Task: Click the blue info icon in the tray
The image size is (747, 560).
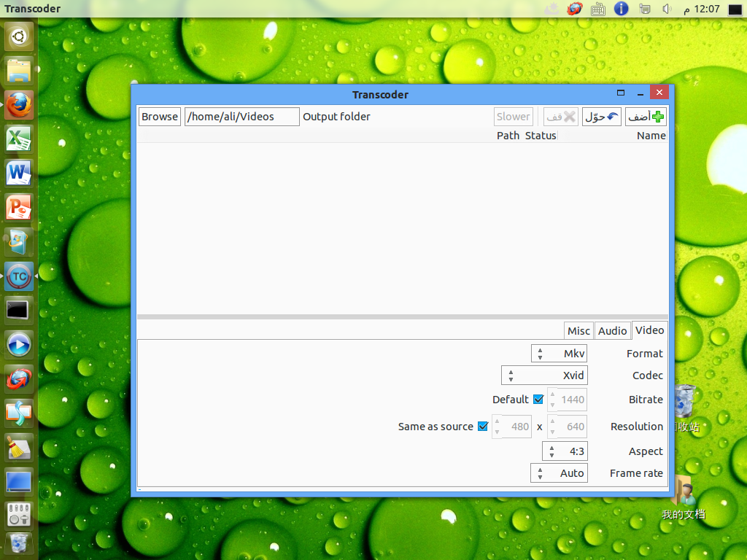Action: (621, 9)
